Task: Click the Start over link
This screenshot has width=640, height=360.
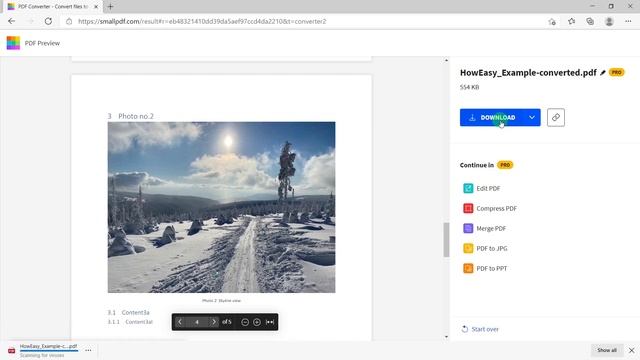Action: click(x=485, y=329)
